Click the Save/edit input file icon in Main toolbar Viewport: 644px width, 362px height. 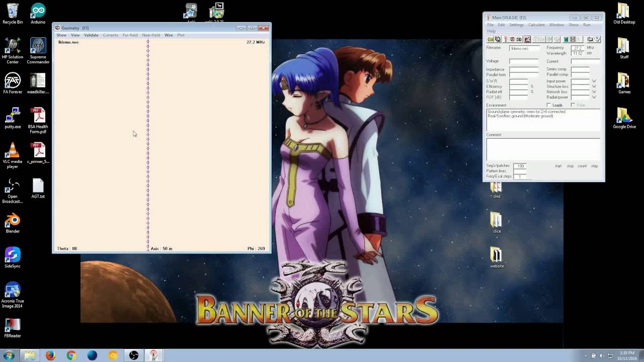[498, 39]
